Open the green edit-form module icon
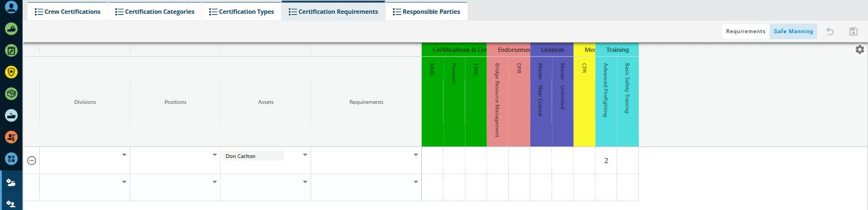 [11, 50]
